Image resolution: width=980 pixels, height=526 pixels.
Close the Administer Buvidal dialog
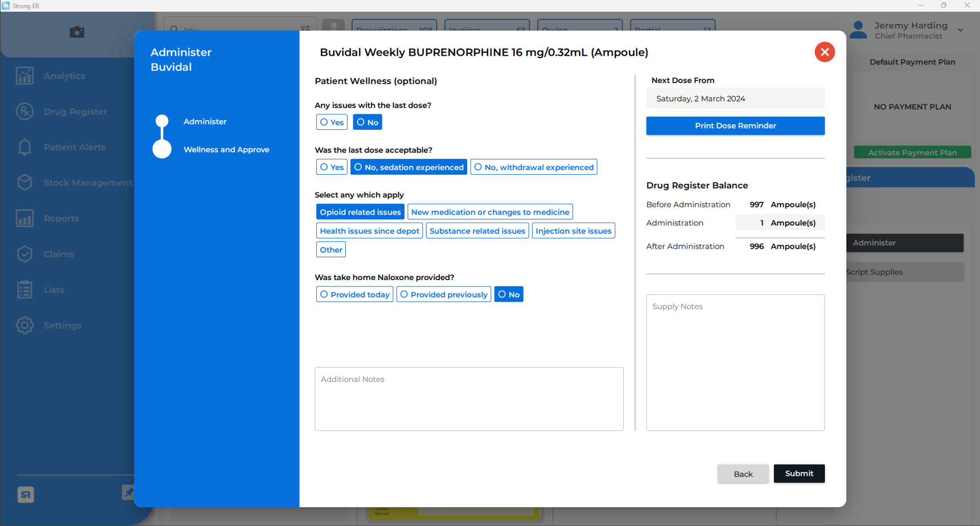(x=824, y=52)
